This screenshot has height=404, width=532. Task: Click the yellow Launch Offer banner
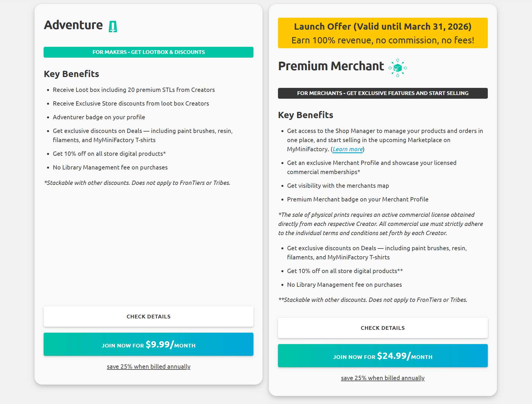[383, 33]
